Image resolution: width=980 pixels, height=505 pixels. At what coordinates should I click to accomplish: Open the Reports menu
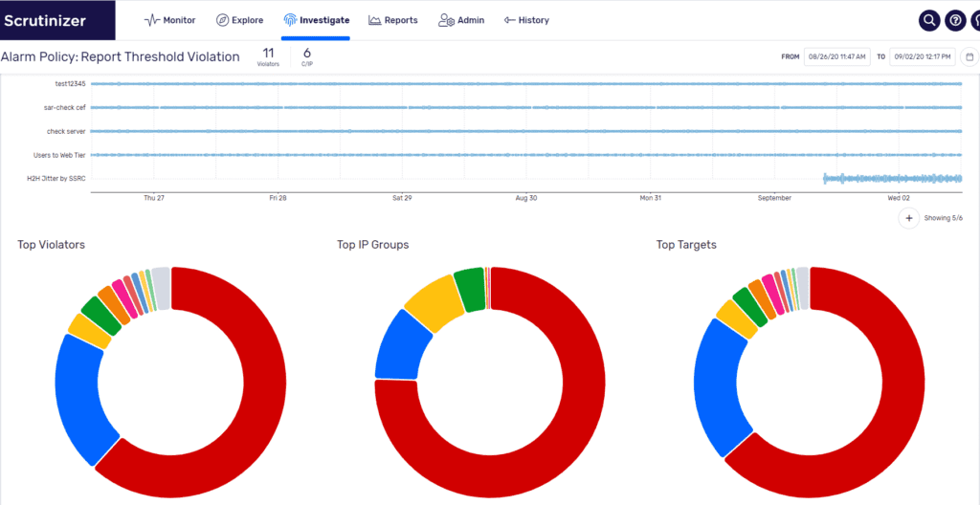pyautogui.click(x=392, y=20)
